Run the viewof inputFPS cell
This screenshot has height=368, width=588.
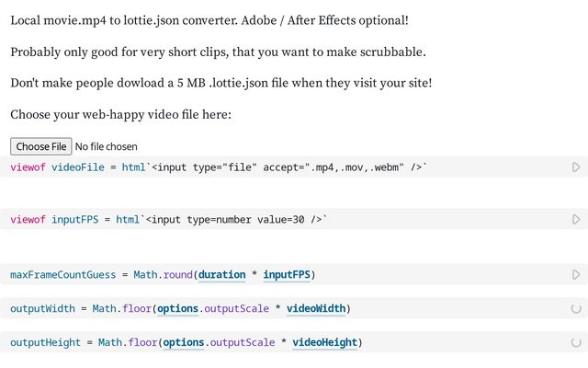576,220
